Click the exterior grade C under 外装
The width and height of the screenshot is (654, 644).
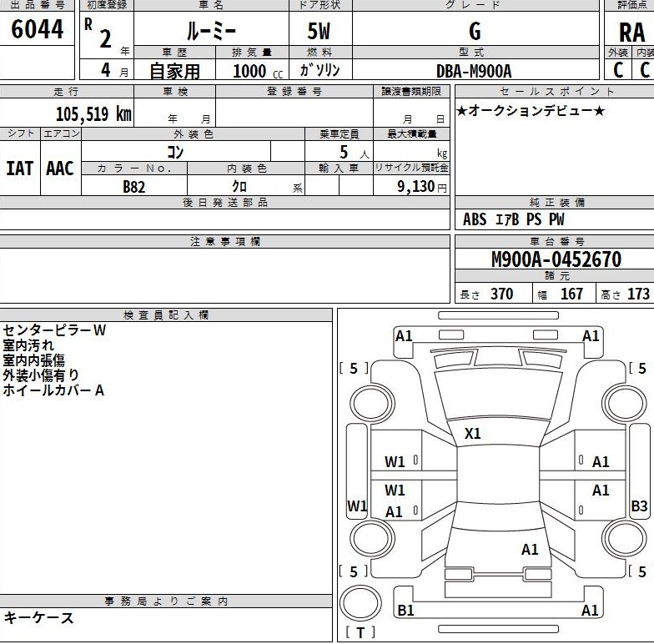coord(618,70)
